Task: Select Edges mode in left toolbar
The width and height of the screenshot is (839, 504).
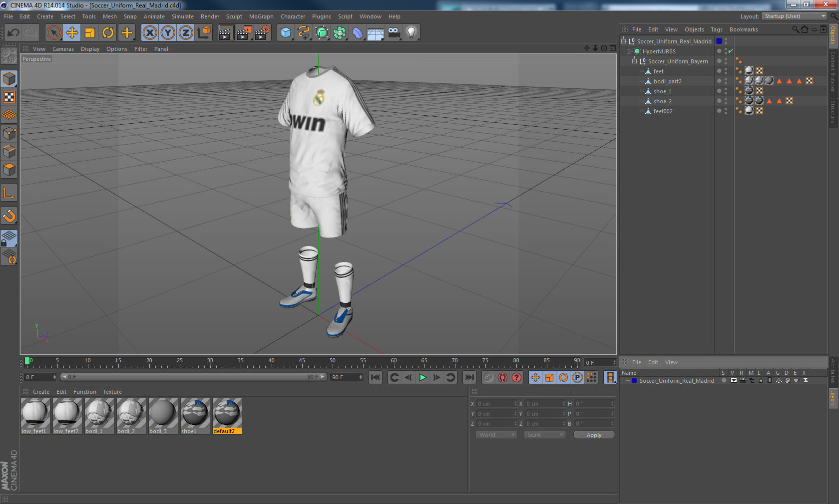Action: point(9,151)
